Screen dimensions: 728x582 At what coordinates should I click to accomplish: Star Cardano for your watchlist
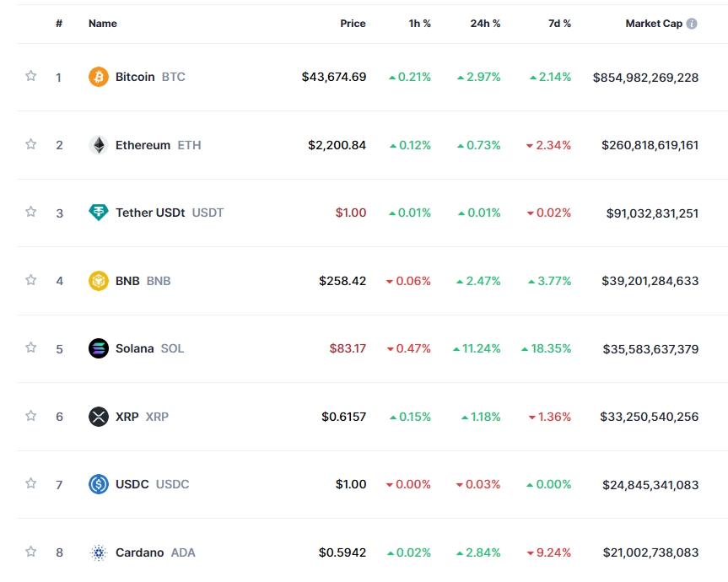pyautogui.click(x=30, y=552)
